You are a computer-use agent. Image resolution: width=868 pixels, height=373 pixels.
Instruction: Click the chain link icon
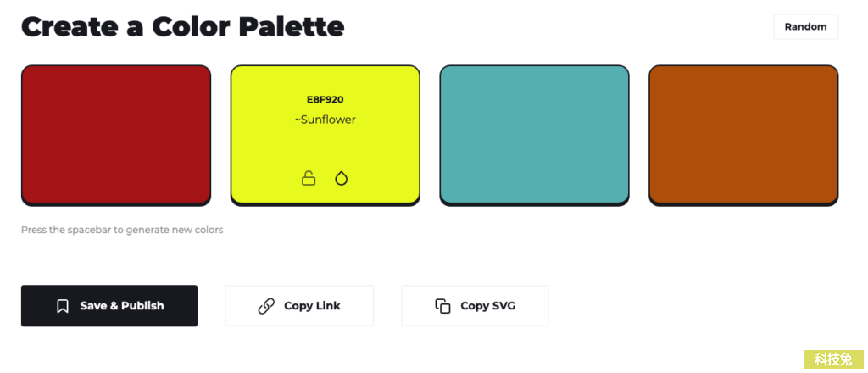(266, 306)
